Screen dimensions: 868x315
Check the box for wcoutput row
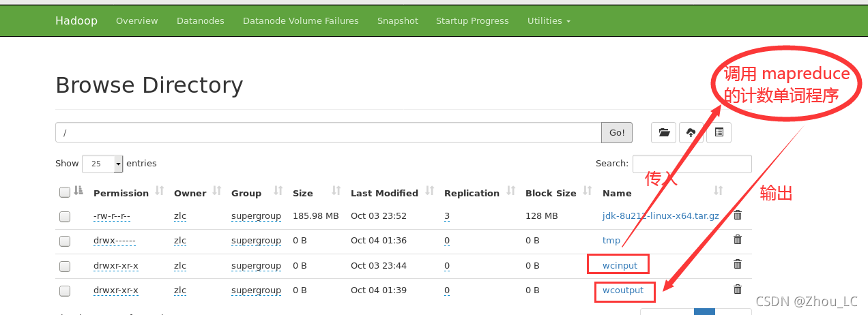click(x=65, y=290)
